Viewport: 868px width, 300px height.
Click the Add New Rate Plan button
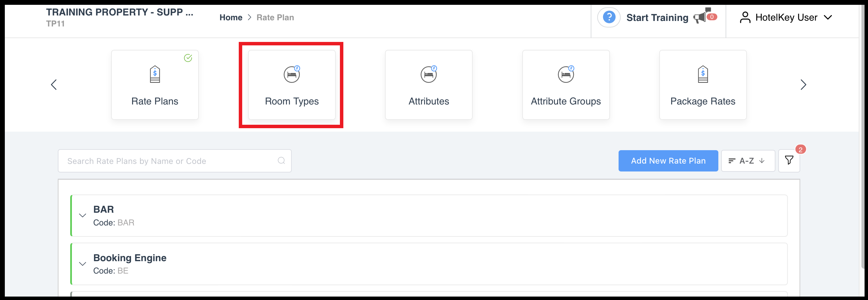coord(668,160)
